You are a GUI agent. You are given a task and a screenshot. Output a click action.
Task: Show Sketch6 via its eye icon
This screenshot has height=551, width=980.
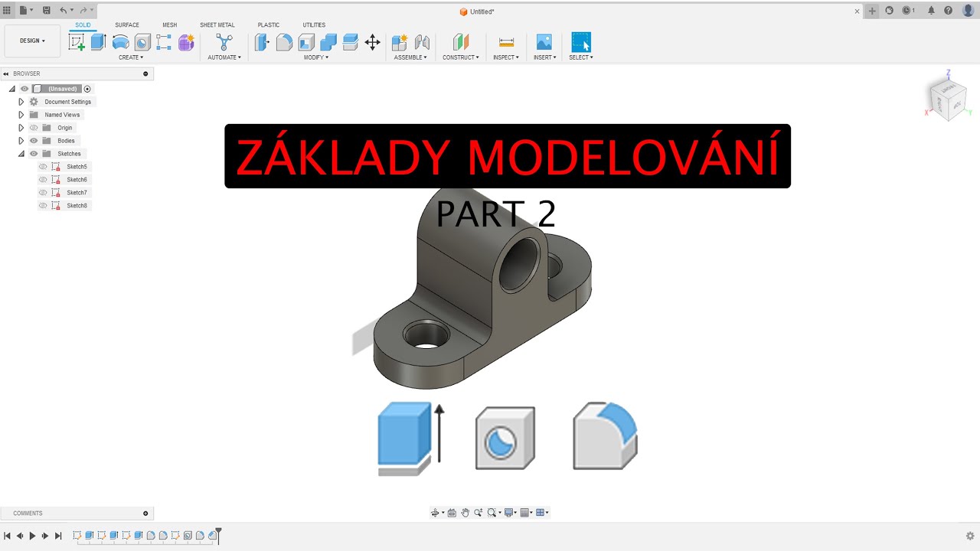[43, 180]
